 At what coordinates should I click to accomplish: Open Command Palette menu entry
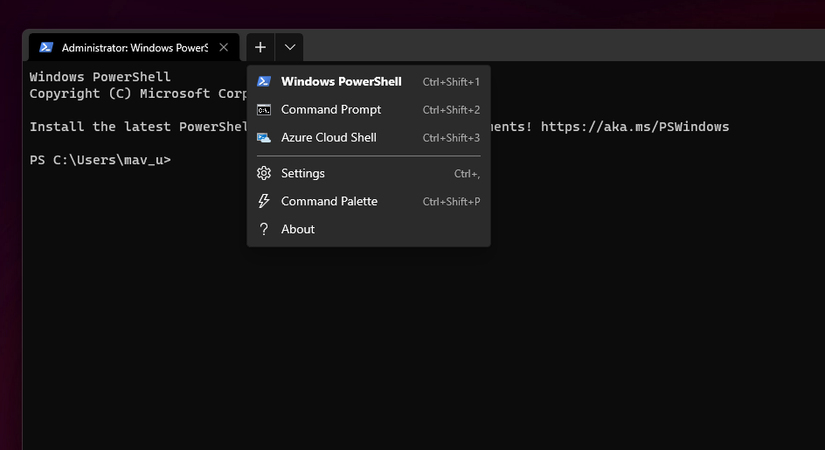pyautogui.click(x=369, y=201)
